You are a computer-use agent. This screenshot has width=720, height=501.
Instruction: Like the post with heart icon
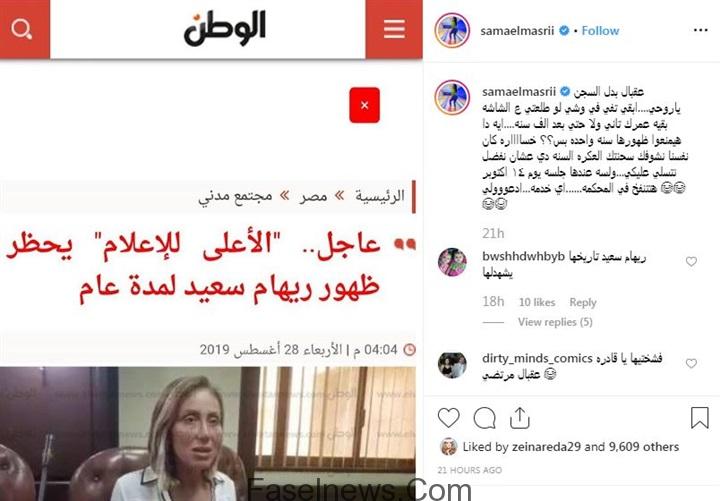tap(449, 418)
